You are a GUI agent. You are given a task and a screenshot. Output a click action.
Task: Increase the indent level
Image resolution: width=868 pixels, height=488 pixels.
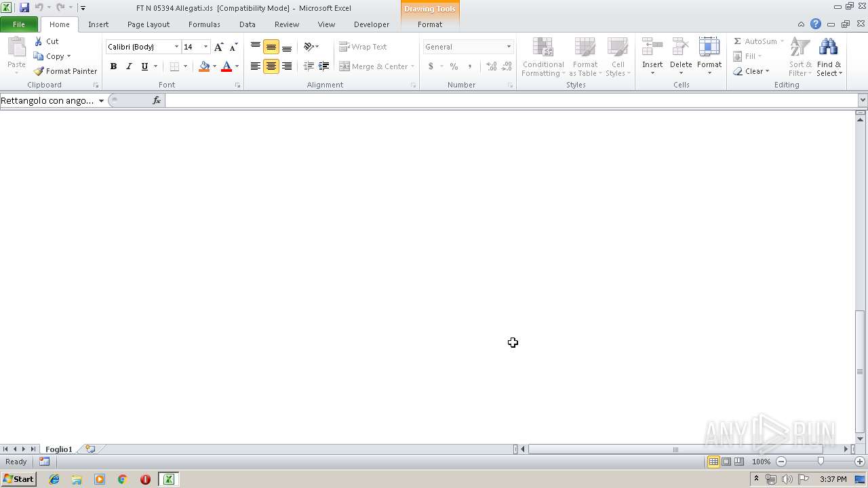coord(324,66)
